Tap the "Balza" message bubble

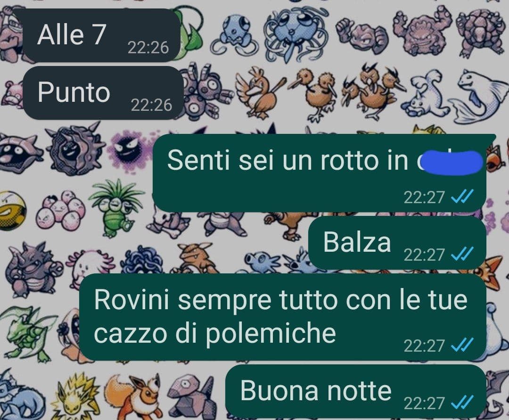(x=397, y=242)
